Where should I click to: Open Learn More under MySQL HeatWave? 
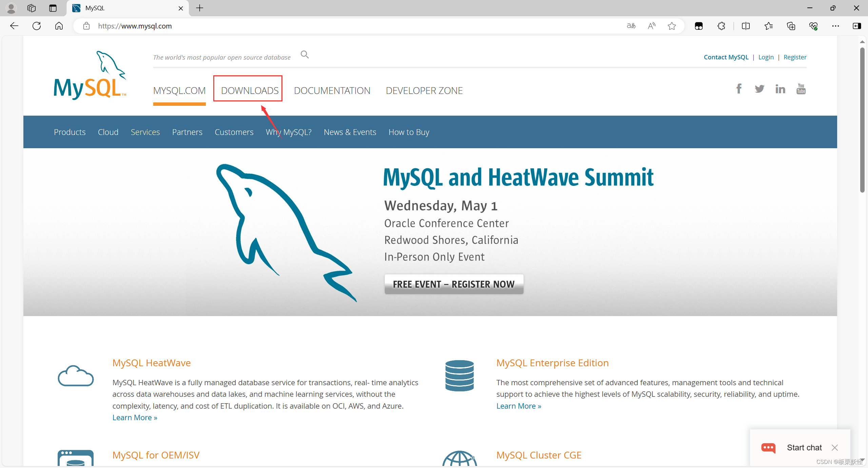tap(134, 417)
